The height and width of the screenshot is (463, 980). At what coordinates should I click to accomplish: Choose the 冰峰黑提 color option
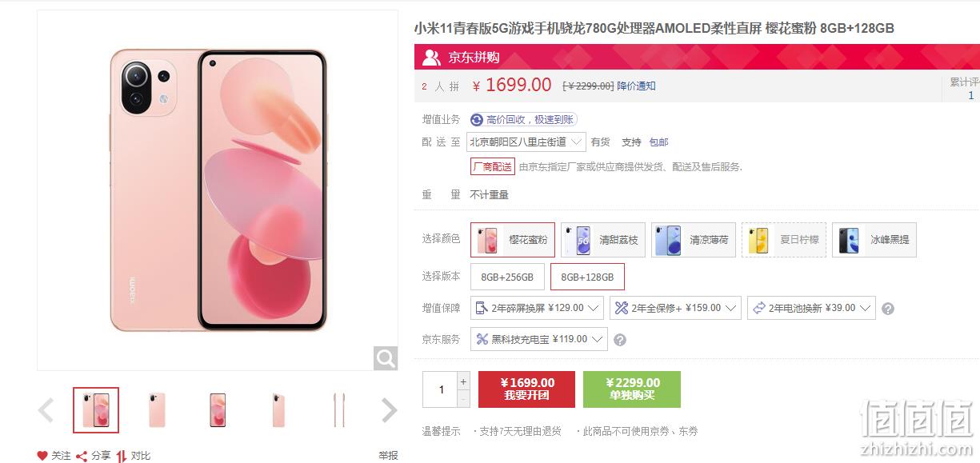coord(874,240)
